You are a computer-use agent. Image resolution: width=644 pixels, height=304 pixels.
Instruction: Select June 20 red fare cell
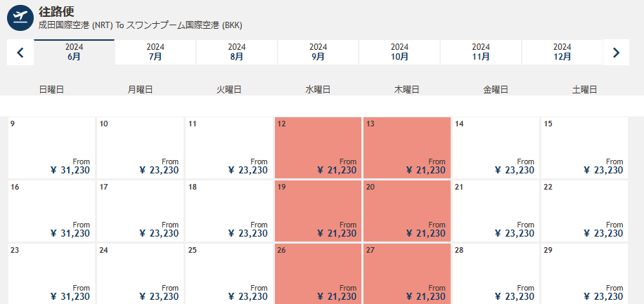[406, 211]
